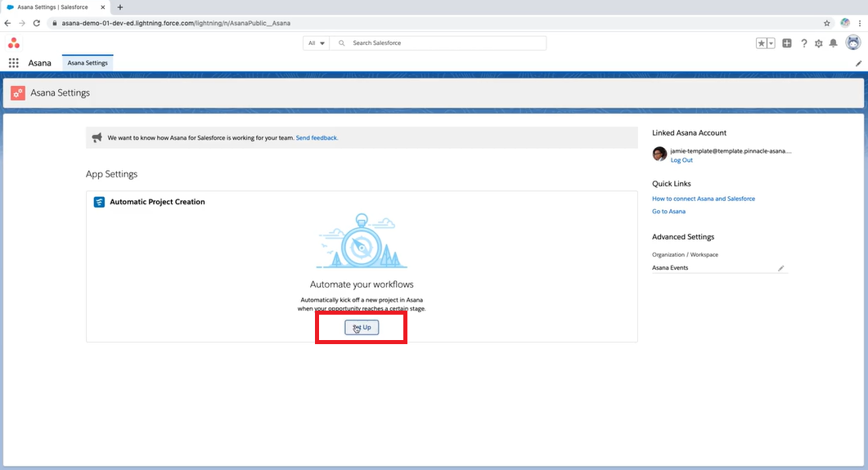
Task: Bookmark this page with the star icon
Action: point(827,23)
